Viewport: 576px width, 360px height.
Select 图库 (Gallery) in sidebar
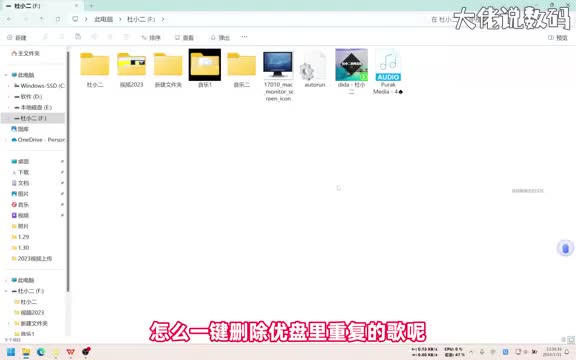(20, 129)
